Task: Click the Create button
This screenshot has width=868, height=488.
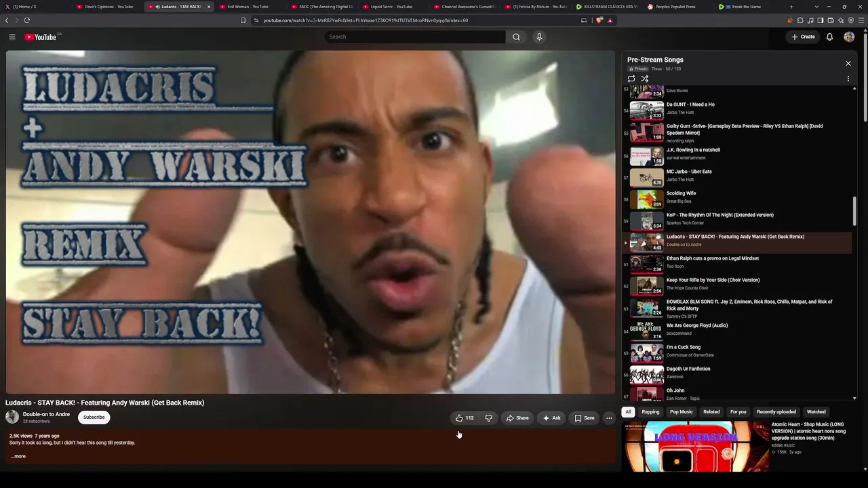Action: (804, 37)
